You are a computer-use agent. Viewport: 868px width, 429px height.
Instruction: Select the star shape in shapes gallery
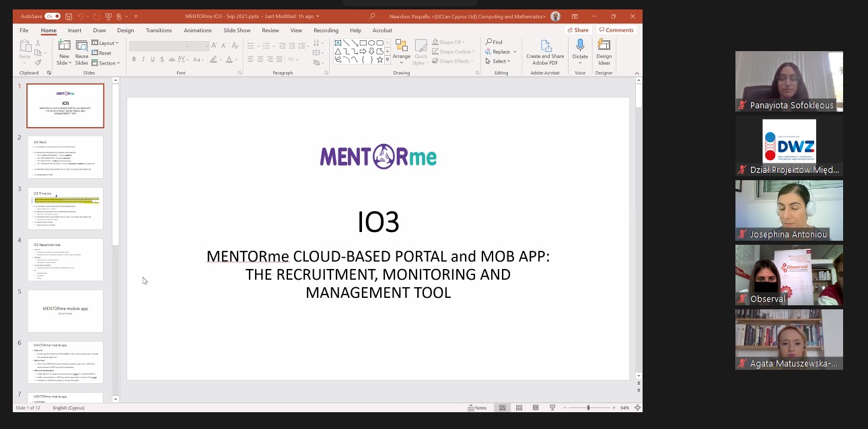[380, 60]
